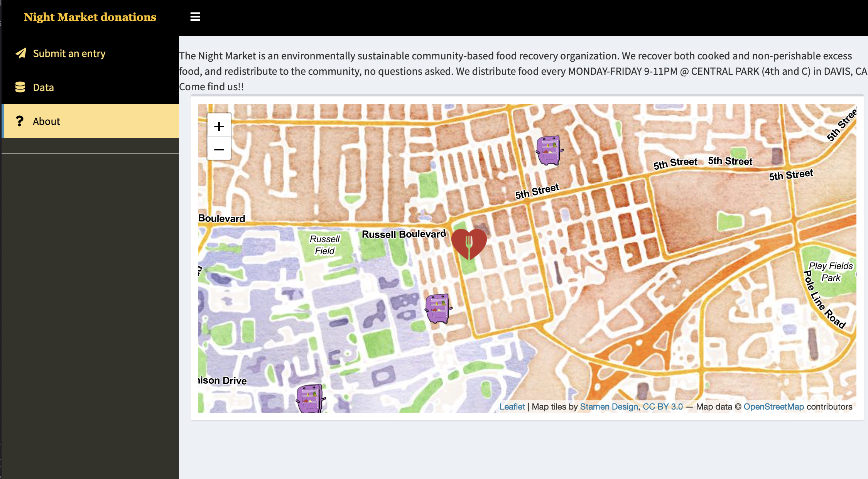Open the Submit an entry page
Viewport: 868px width, 479px height.
click(91, 53)
